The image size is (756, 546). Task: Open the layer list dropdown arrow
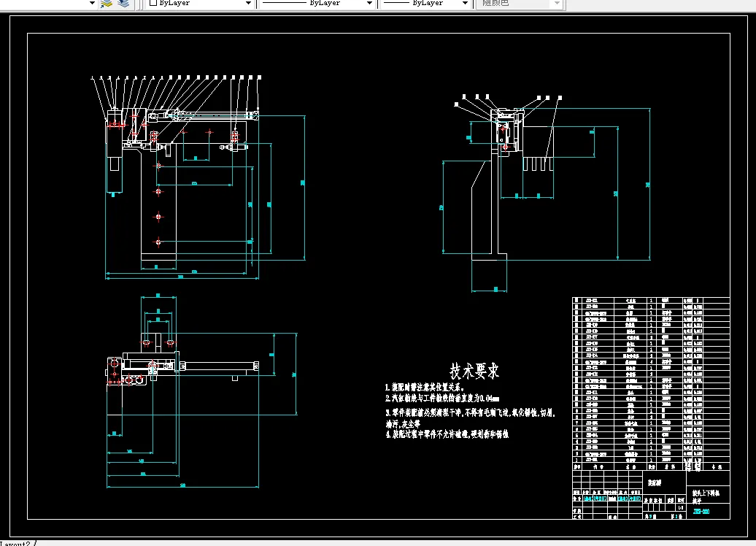coord(92,4)
